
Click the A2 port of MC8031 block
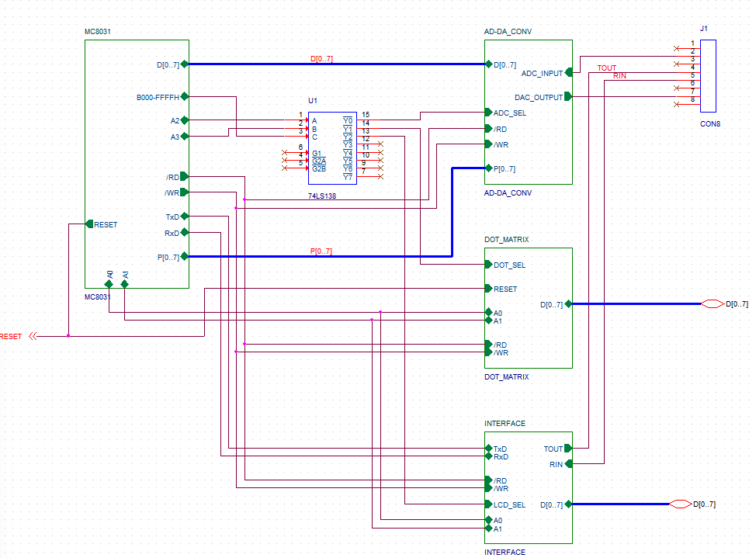pyautogui.click(x=184, y=120)
